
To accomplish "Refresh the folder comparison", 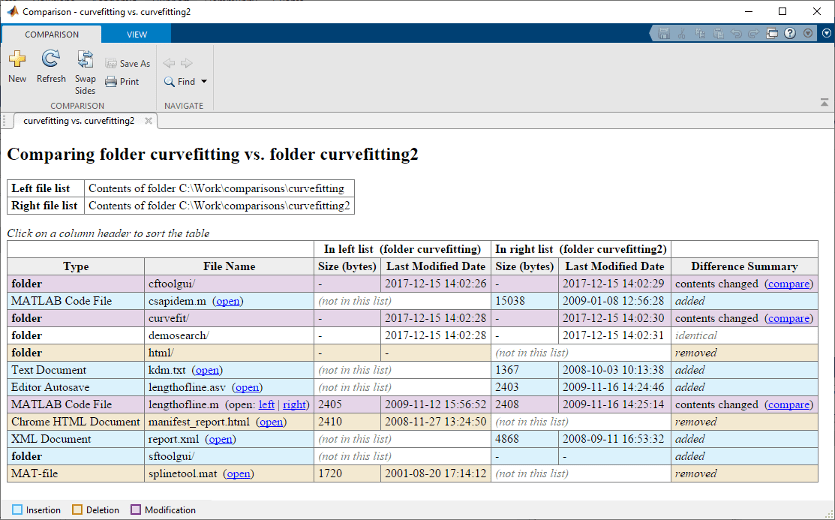I will 51,66.
